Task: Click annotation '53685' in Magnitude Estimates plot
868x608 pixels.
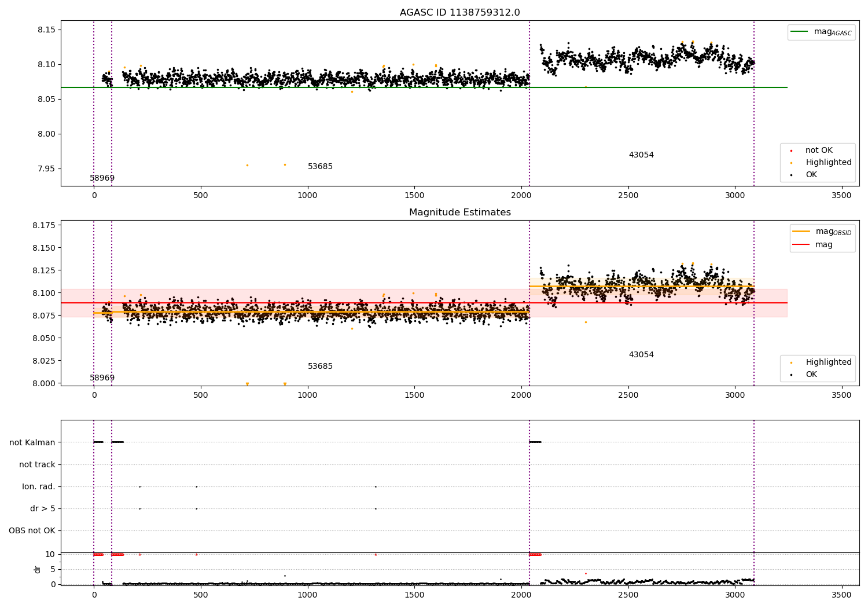Action: click(320, 367)
